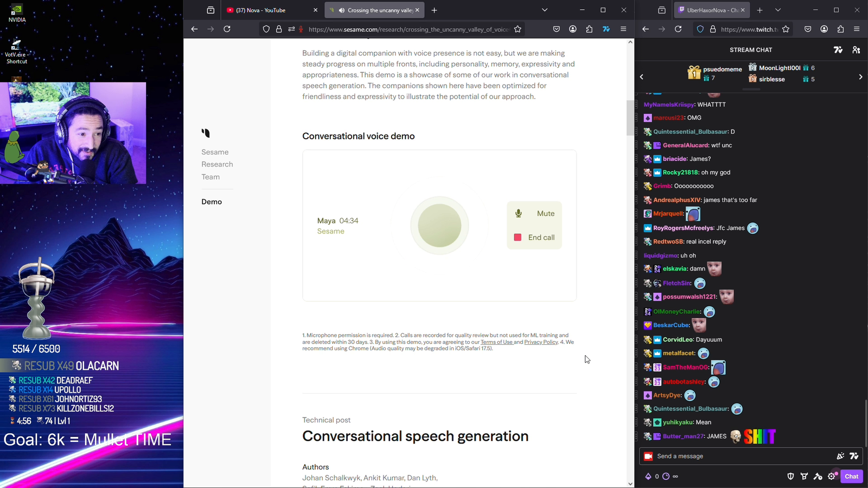Viewport: 868px width, 488px height.
Task: Expand the tab list in the Twitch window
Action: (x=778, y=10)
